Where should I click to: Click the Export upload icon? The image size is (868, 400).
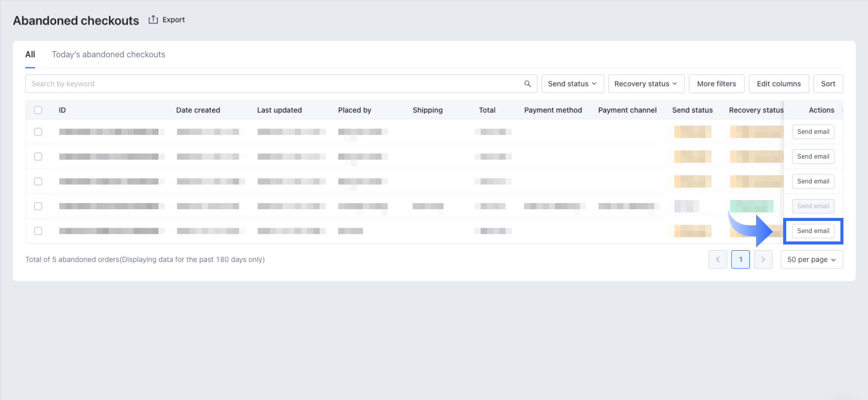(153, 20)
